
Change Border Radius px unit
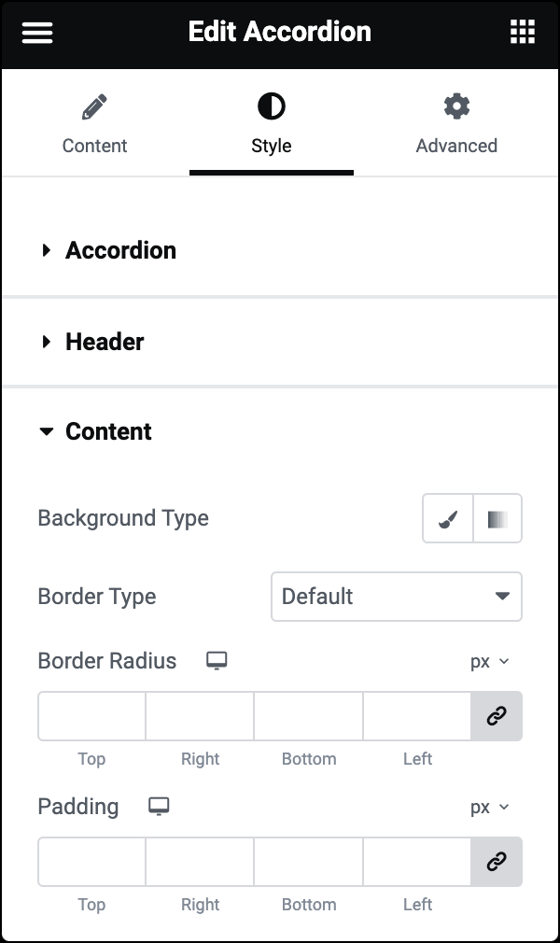click(x=490, y=662)
